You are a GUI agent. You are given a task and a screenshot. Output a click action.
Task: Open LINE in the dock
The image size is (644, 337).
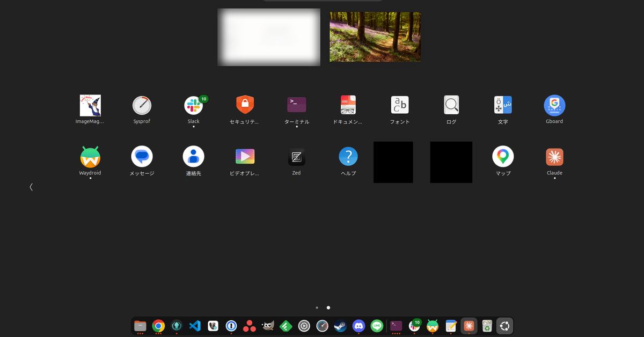377,326
